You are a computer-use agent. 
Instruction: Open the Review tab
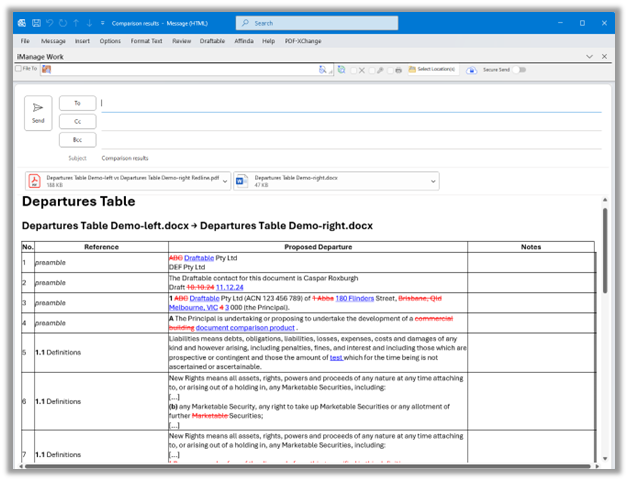[181, 41]
